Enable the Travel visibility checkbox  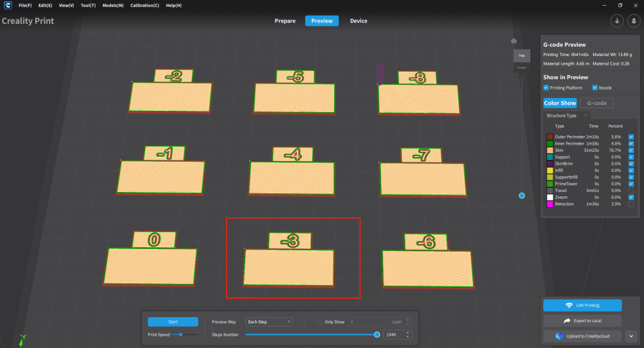tap(631, 190)
